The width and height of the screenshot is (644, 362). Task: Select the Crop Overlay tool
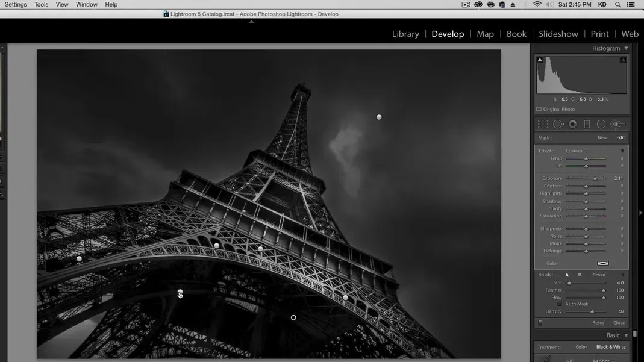(543, 124)
